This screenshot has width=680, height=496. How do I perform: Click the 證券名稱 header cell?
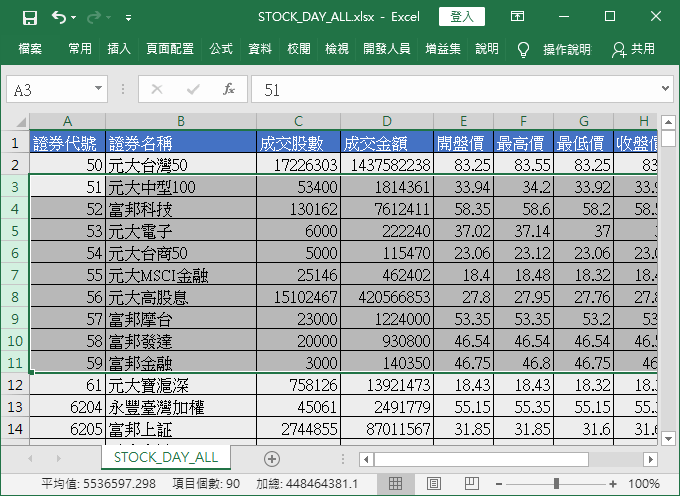[181, 143]
